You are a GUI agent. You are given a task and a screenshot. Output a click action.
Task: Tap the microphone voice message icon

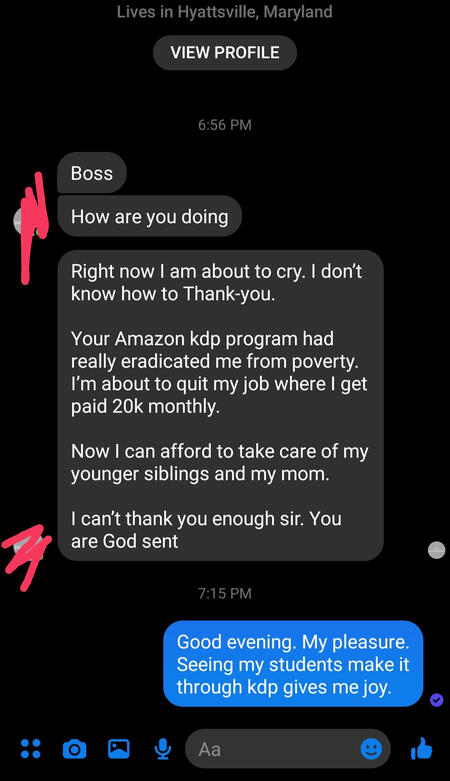pos(162,749)
